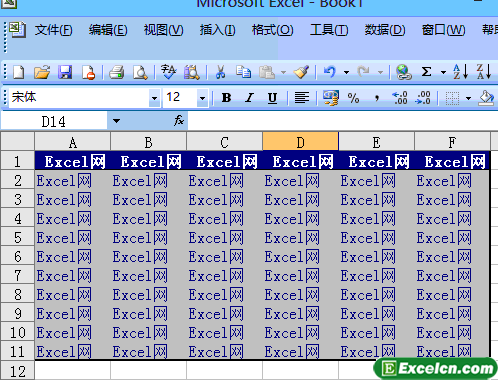Save the workbook with the floppy disk icon
The image size is (498, 380).
(65, 72)
